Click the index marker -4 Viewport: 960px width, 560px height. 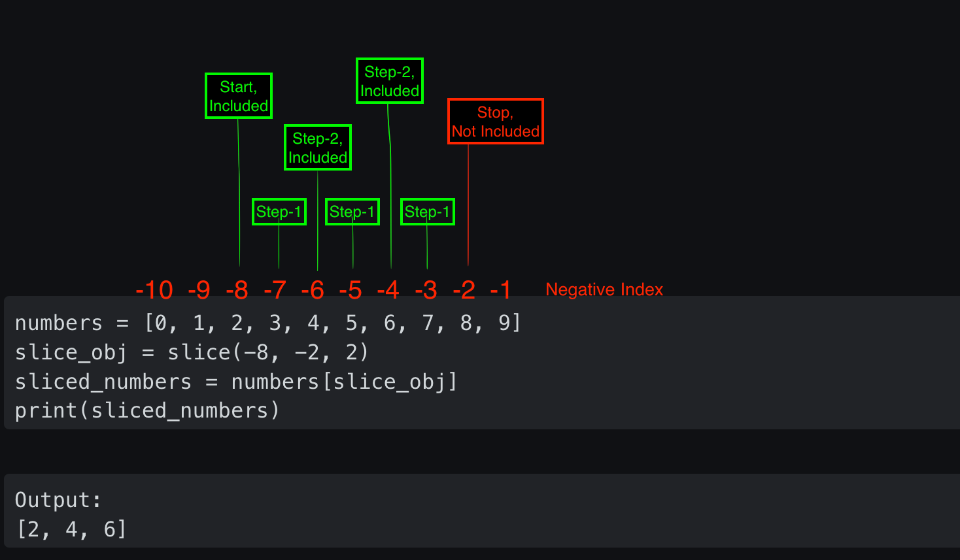pyautogui.click(x=389, y=289)
